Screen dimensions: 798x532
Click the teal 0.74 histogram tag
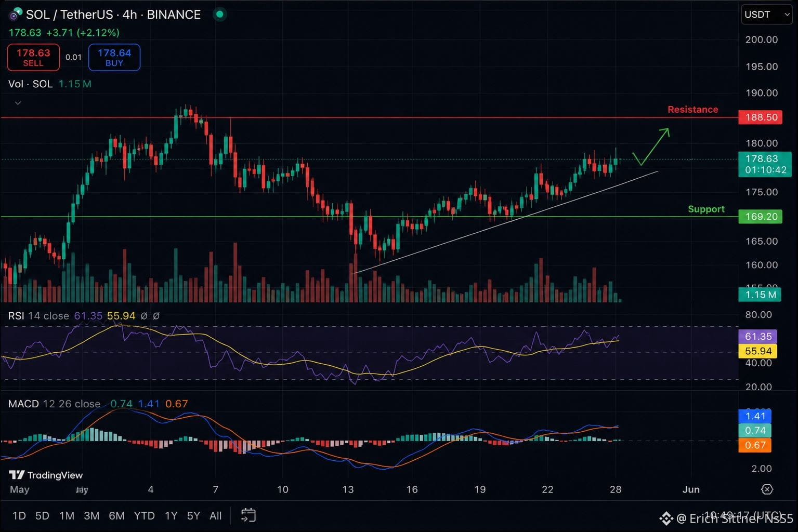click(755, 431)
